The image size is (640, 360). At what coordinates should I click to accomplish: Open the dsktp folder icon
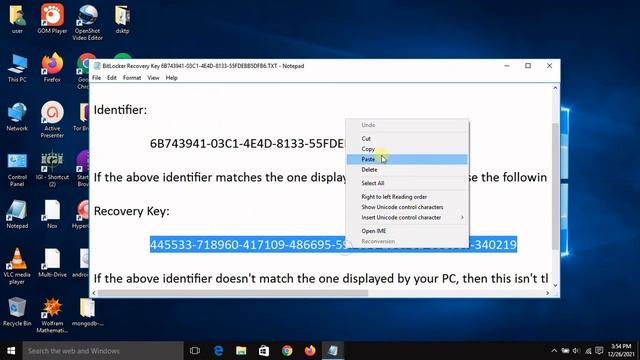point(122,18)
